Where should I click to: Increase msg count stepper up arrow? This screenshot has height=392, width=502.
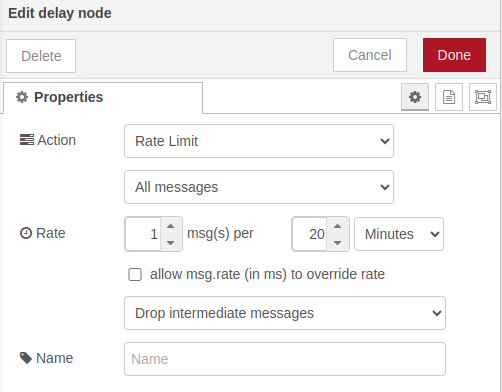[171, 226]
